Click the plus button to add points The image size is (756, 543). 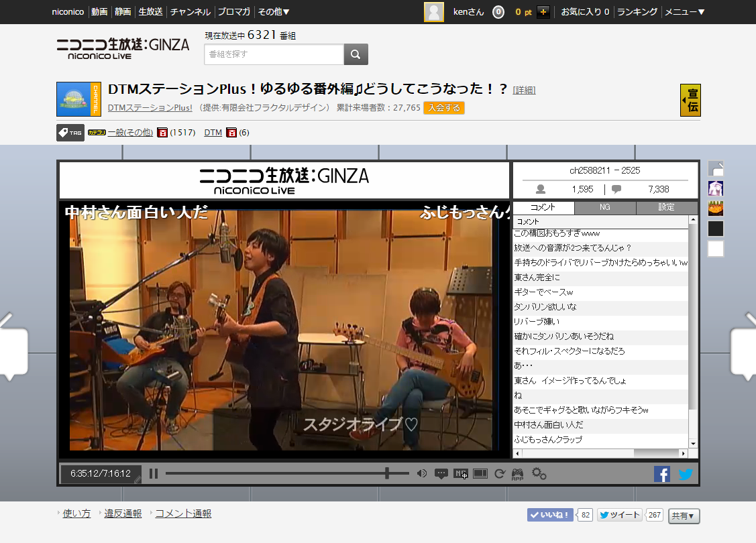click(543, 12)
